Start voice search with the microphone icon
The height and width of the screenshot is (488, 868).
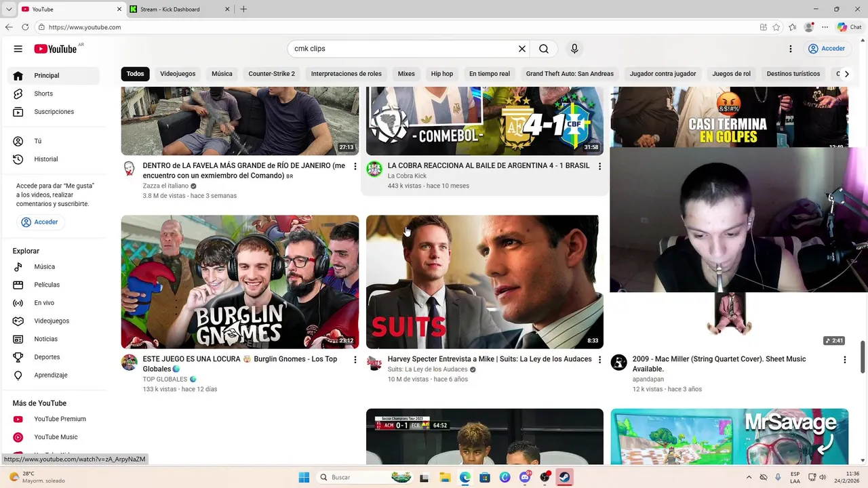(x=574, y=49)
